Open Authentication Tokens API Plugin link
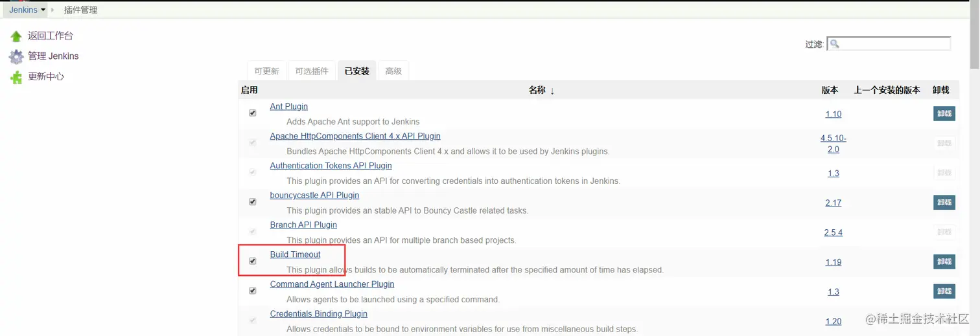 pos(331,166)
